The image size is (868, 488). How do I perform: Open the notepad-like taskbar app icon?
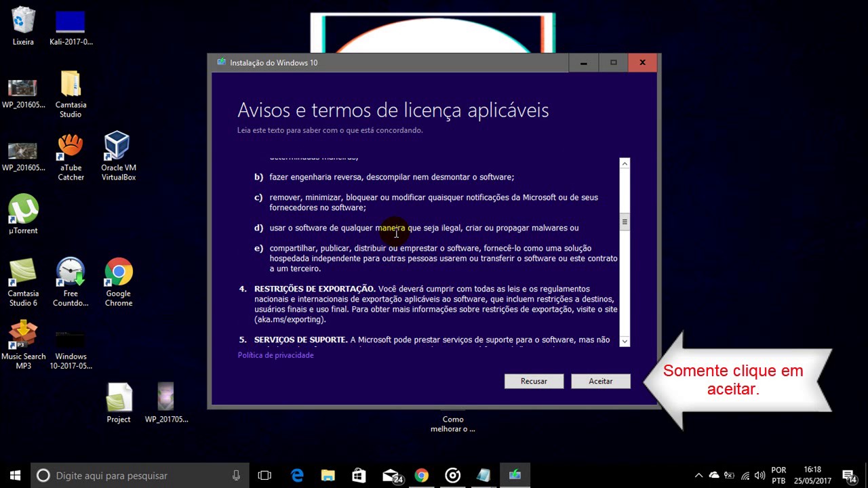tap(484, 475)
